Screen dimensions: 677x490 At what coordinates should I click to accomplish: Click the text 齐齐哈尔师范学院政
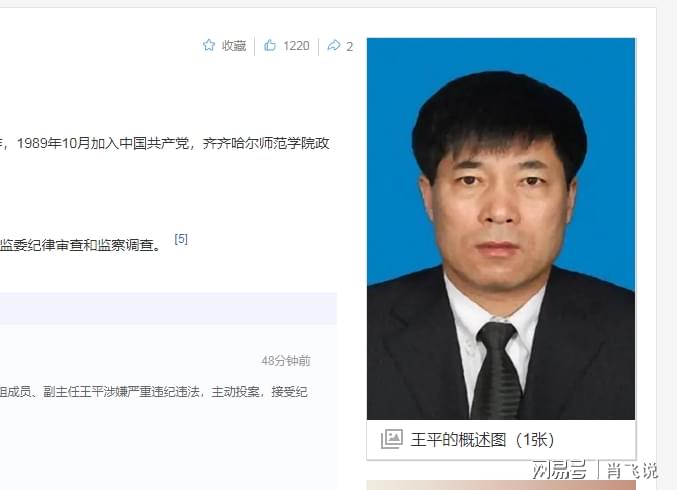(x=266, y=143)
